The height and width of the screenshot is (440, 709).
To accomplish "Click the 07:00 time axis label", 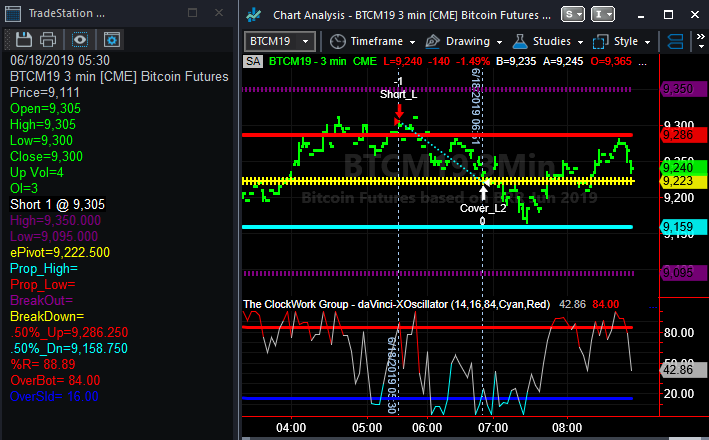I will [x=493, y=428].
